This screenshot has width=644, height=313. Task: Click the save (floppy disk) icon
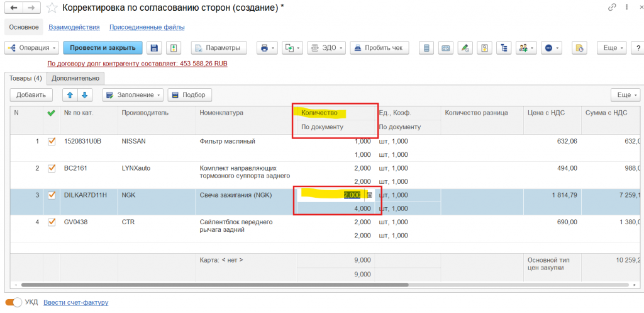coord(153,48)
